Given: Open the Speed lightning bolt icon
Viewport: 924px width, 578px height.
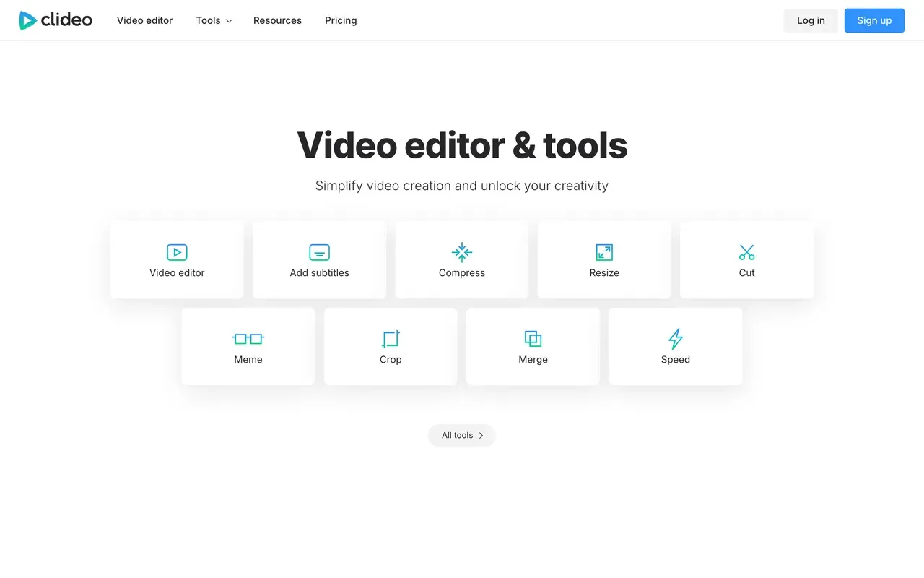Looking at the screenshot, I should click(676, 339).
